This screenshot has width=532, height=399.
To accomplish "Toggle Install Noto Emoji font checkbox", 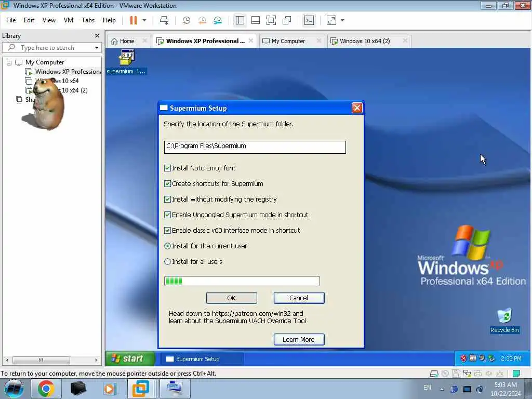I will point(167,168).
